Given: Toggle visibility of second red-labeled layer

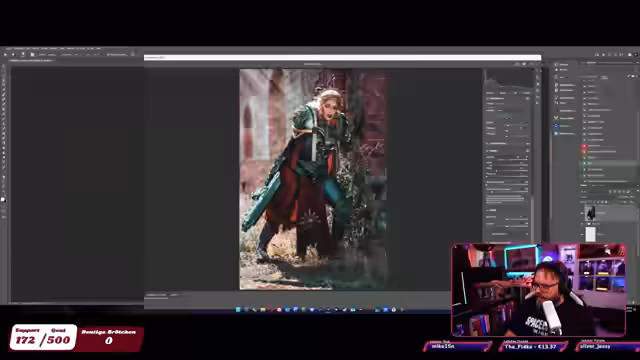Looking at the screenshot, I should (x=584, y=152).
